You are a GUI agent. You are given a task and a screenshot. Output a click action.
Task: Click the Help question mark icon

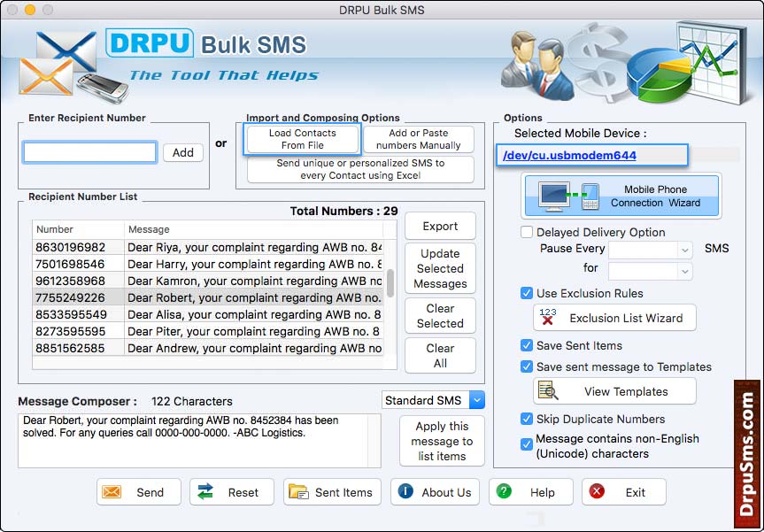pos(504,491)
